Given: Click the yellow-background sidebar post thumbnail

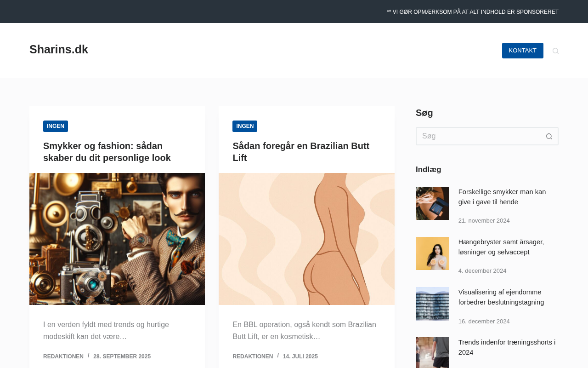Looking at the screenshot, I should coord(432,253).
